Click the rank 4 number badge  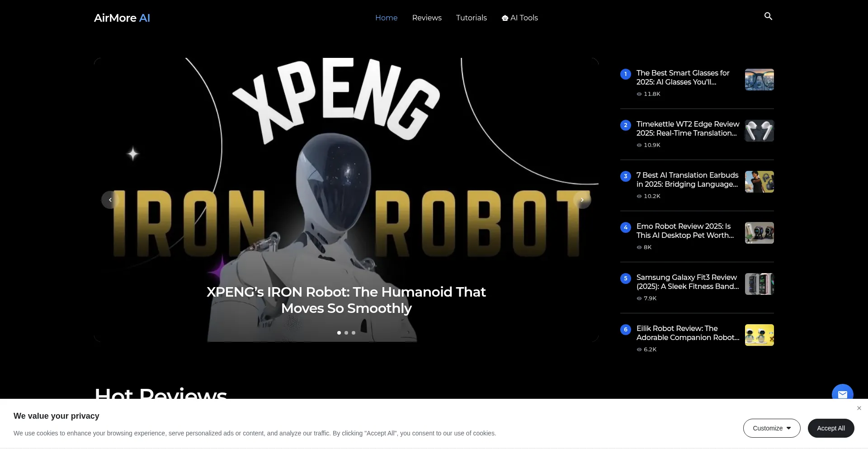pos(626,227)
